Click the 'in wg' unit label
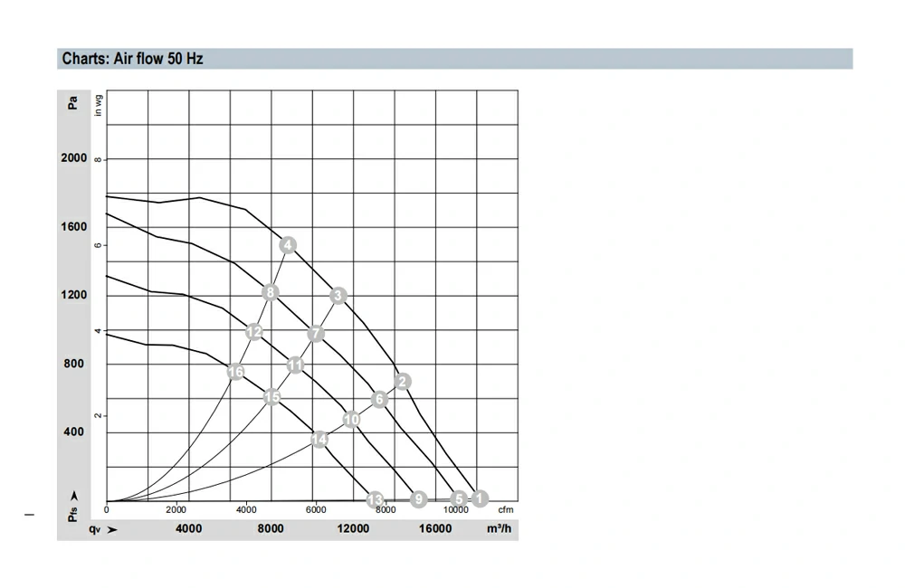The height and width of the screenshot is (588, 905). (x=98, y=105)
